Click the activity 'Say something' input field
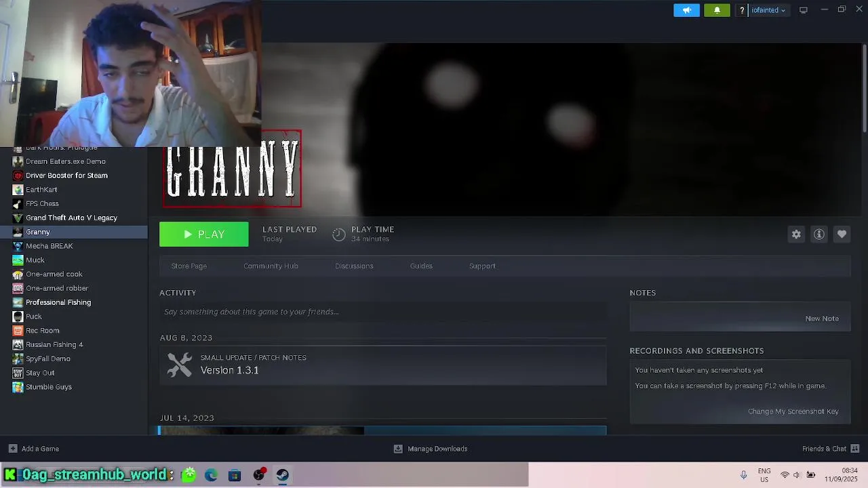The height and width of the screenshot is (488, 868). (x=383, y=312)
